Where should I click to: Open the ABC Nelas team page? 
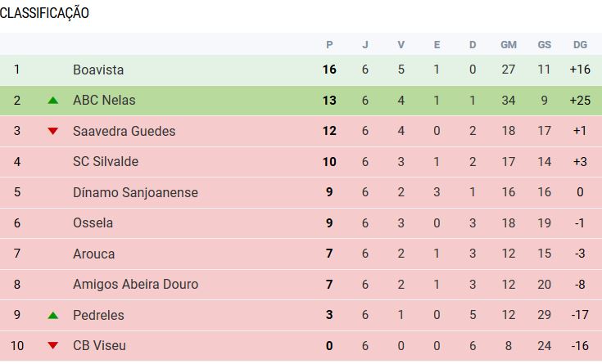tap(104, 101)
